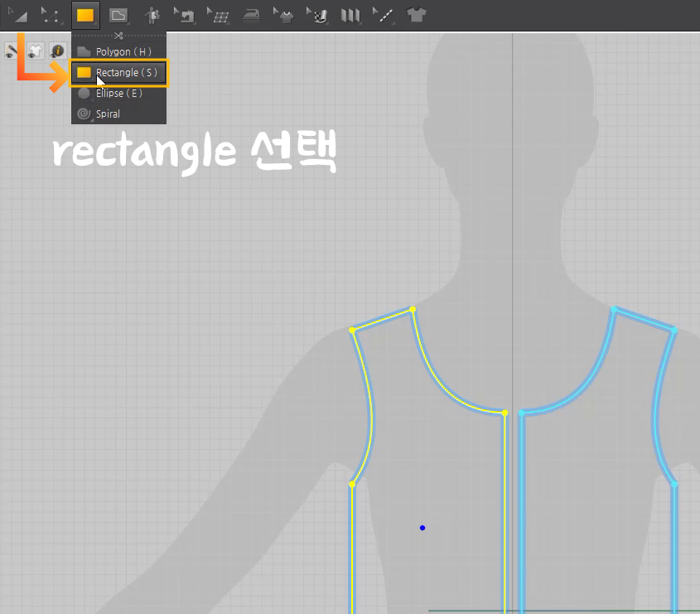Image resolution: width=700 pixels, height=614 pixels.
Task: Click the active yellow Rectangle tool button
Action: (85, 15)
